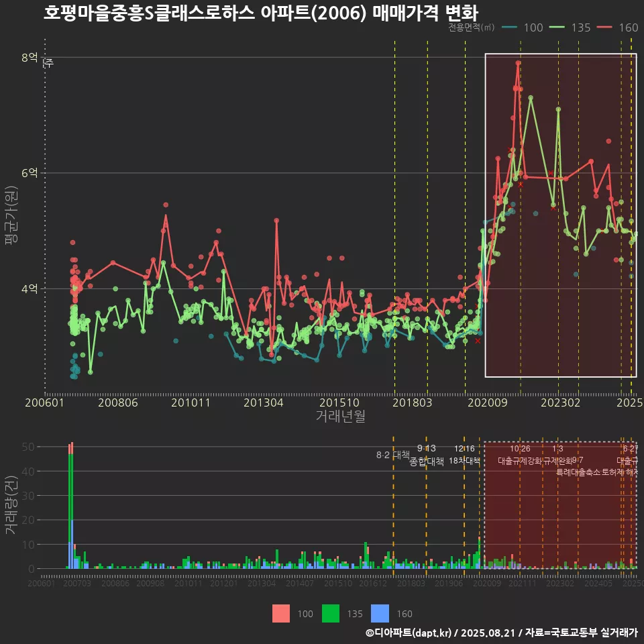Click the 12·16 18차대책 policy annotation
Image resolution: width=644 pixels, height=644 pixels.
[x=464, y=455]
